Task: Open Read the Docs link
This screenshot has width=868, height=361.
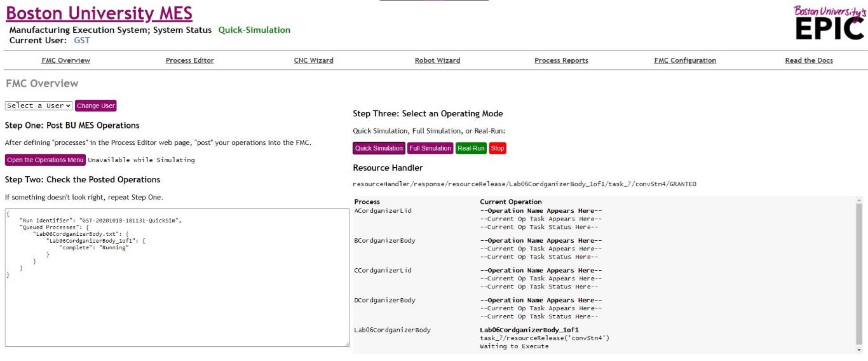Action: pyautogui.click(x=809, y=60)
